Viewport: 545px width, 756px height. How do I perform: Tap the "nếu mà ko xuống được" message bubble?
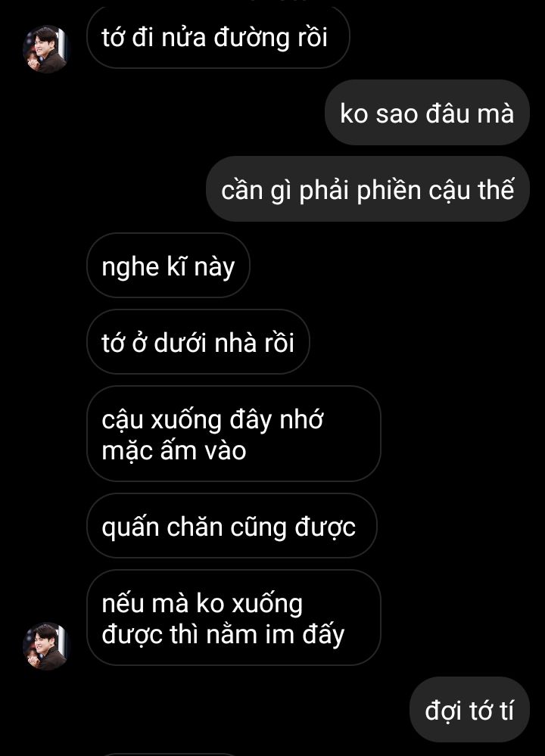point(233,618)
